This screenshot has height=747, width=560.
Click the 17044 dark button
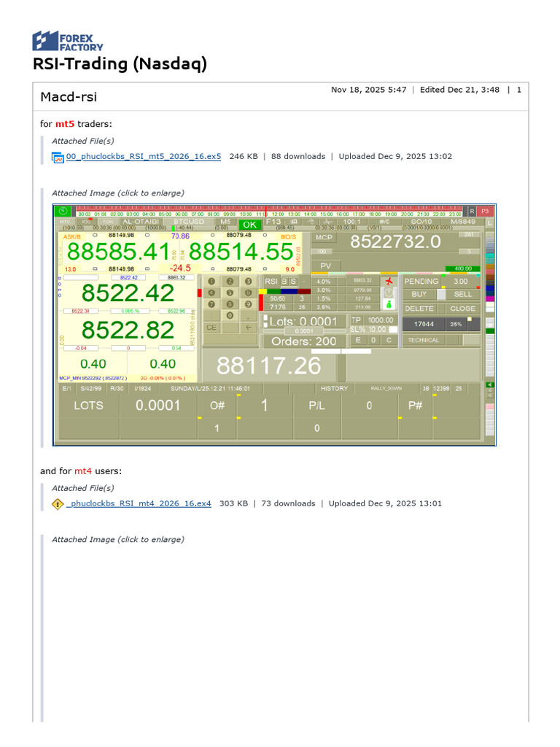pyautogui.click(x=424, y=324)
